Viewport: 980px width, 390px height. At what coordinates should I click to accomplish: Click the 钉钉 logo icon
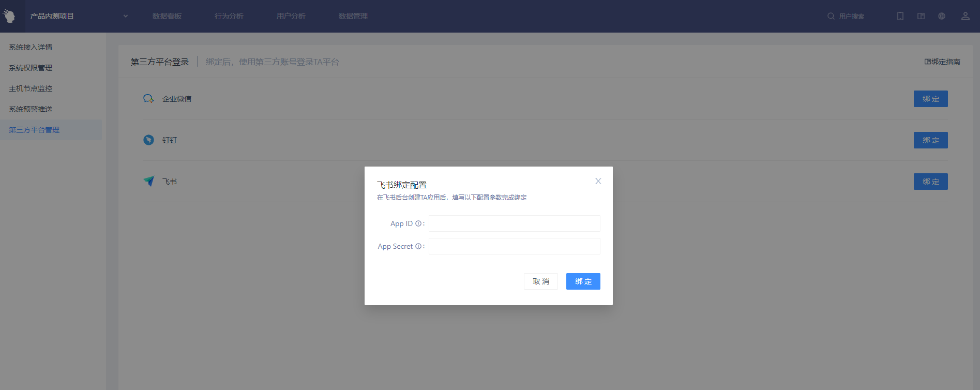148,140
